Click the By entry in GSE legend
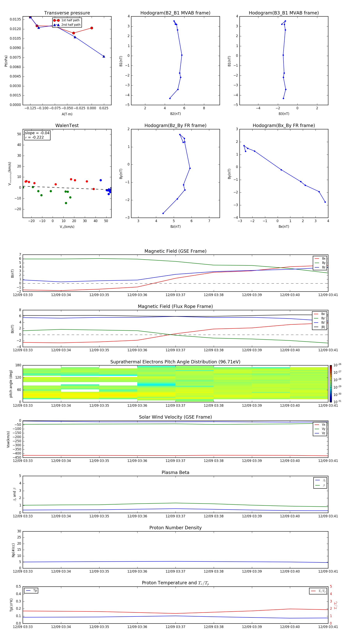The image size is (351, 644). coord(320,263)
